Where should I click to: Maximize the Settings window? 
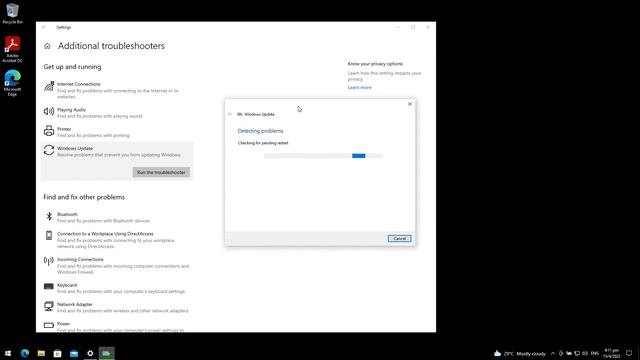[413, 27]
